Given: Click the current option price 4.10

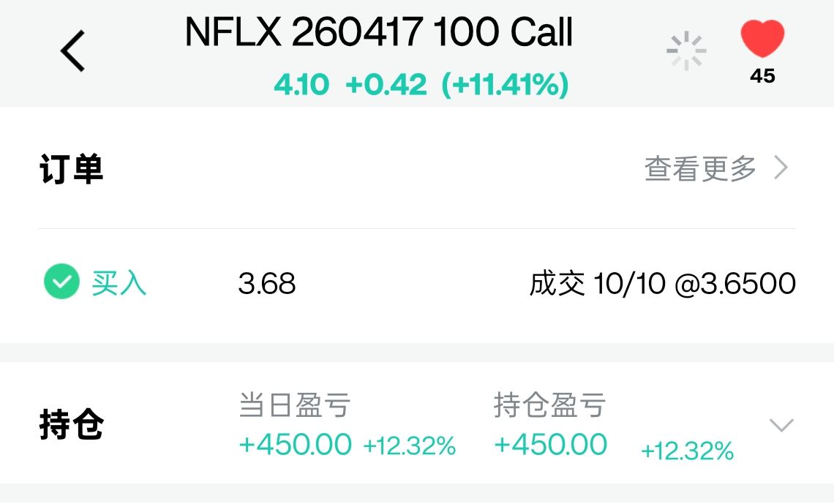Looking at the screenshot, I should 301,86.
